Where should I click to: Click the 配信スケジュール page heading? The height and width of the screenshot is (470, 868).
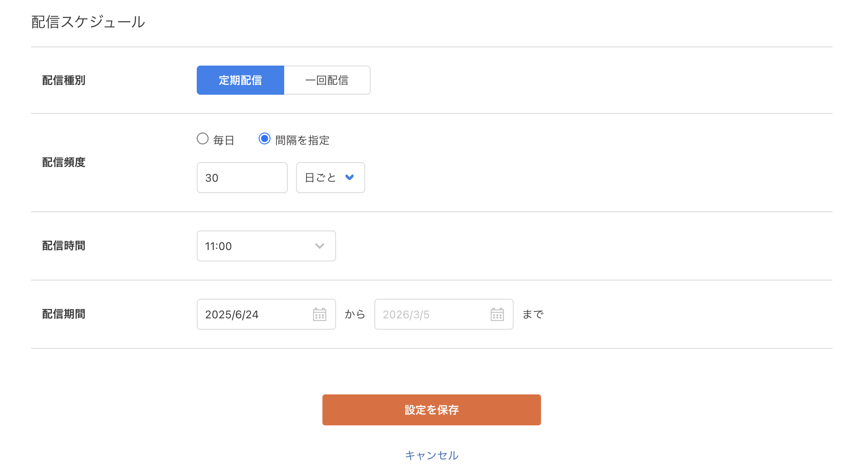coord(88,22)
